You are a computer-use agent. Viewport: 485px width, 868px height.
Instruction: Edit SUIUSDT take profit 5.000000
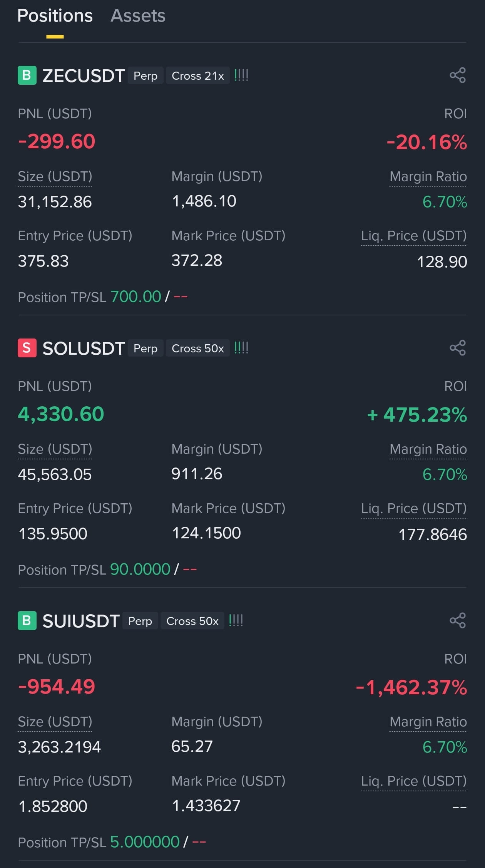(x=145, y=842)
